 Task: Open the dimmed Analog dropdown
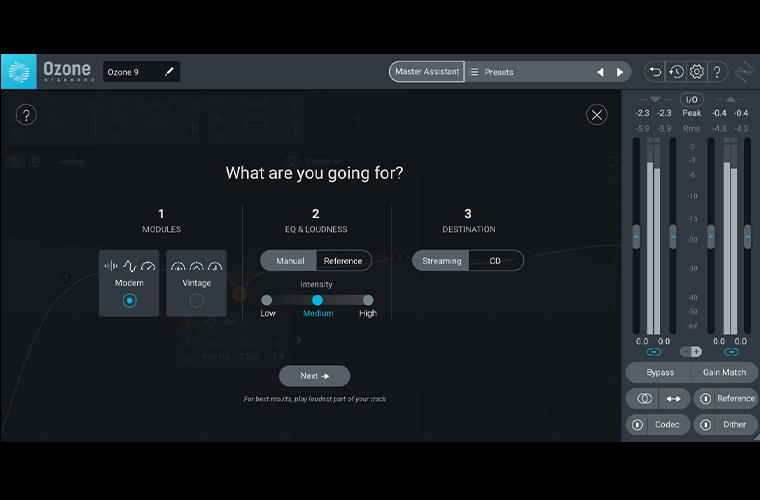[89, 162]
